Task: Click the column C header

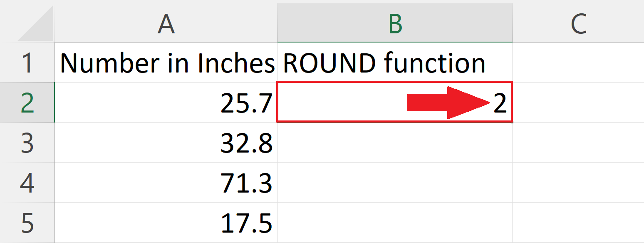Action: 578,24
